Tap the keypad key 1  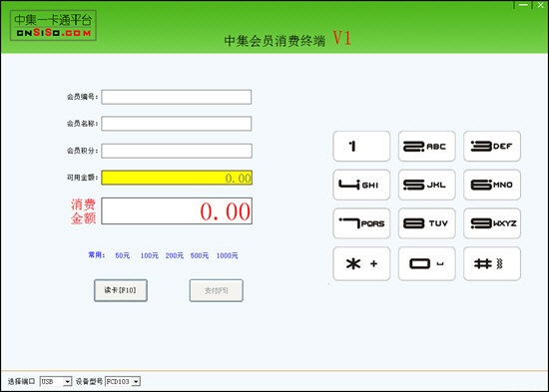361,147
